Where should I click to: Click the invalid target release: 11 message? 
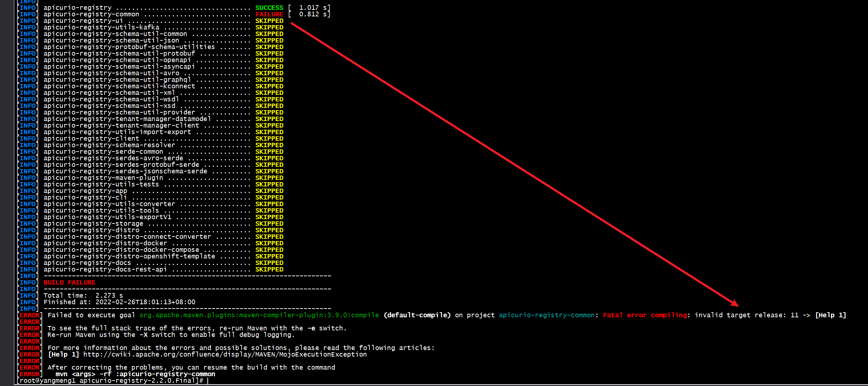pyautogui.click(x=747, y=315)
